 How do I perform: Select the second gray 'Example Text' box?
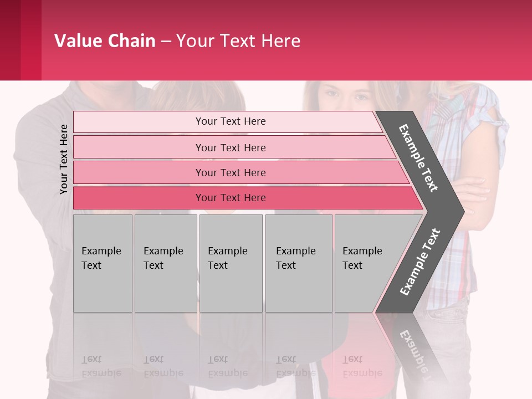tap(165, 263)
